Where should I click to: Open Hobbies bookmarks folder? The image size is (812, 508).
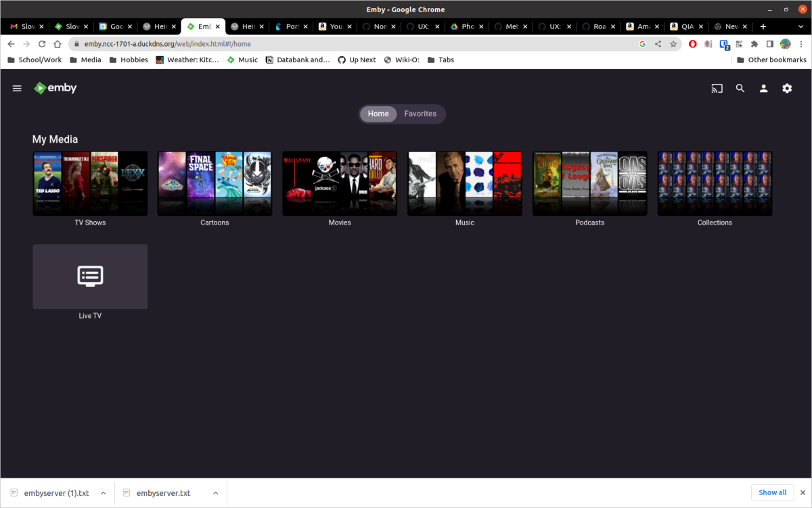click(129, 60)
